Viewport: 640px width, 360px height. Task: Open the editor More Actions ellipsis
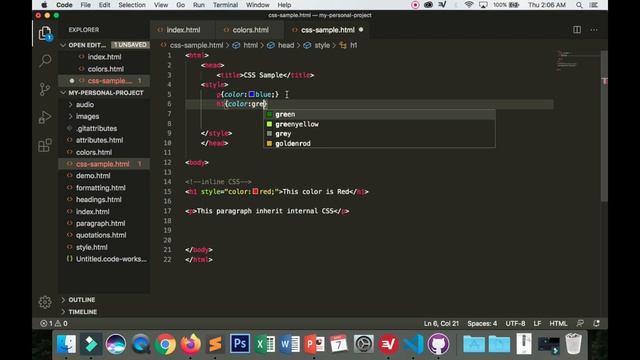(594, 30)
